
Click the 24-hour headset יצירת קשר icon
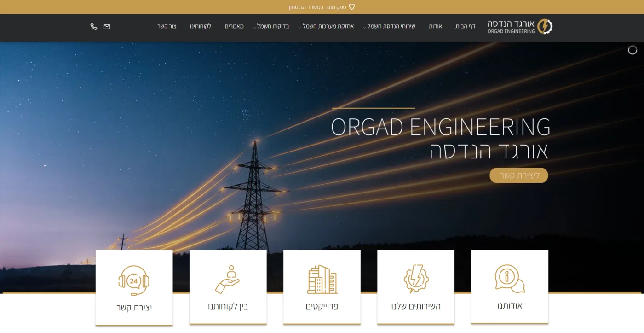pyautogui.click(x=134, y=280)
